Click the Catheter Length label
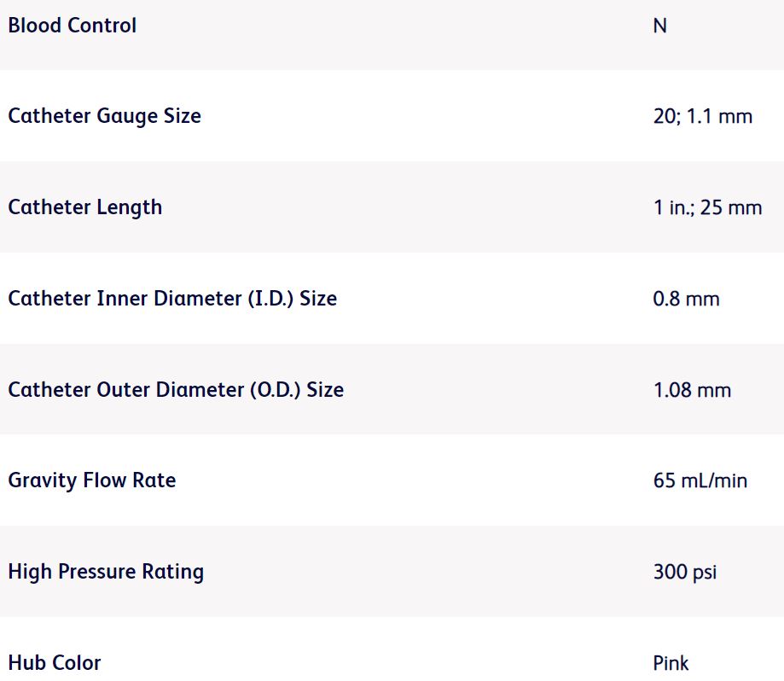 point(84,207)
